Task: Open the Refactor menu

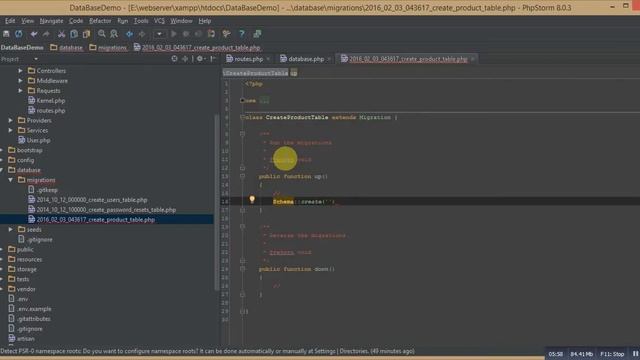Action: pyautogui.click(x=100, y=21)
